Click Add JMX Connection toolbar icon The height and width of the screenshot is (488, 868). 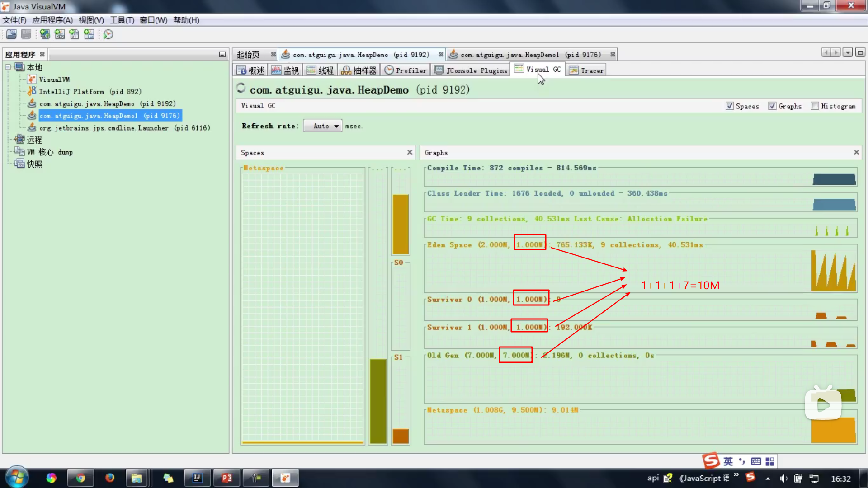pos(60,34)
